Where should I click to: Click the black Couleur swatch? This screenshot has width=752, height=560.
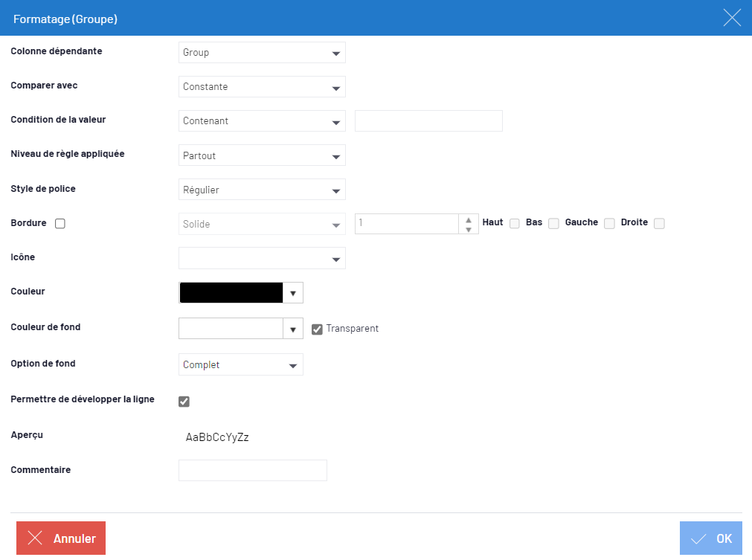[x=231, y=293]
